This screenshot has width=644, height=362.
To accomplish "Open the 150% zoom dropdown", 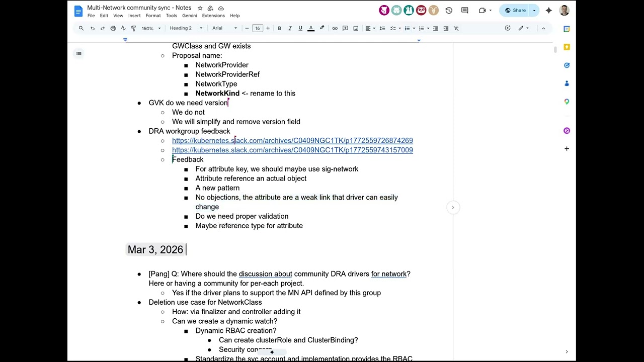I will [x=151, y=28].
